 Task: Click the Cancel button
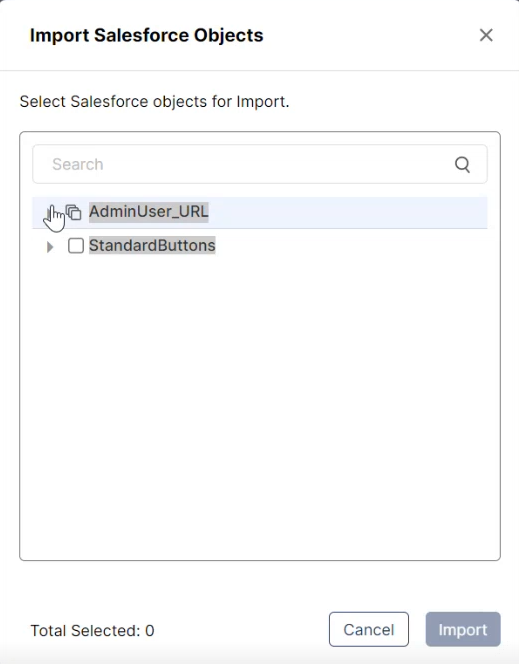pos(369,629)
